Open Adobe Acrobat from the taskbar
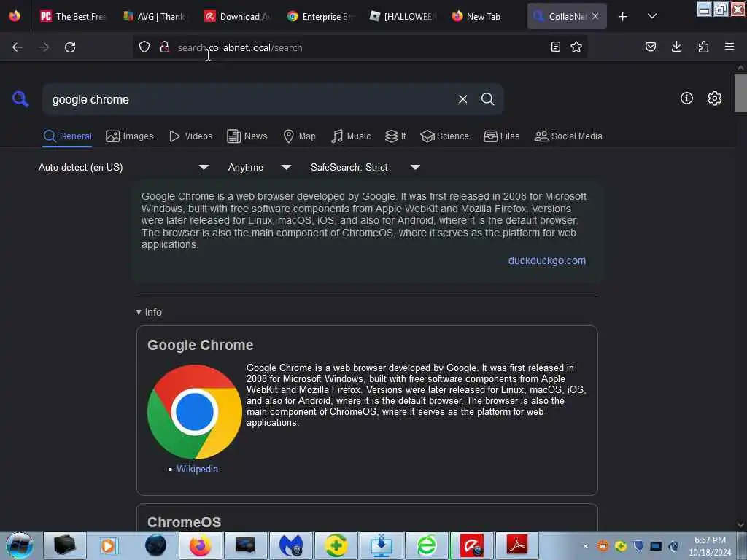The height and width of the screenshot is (560, 747). tap(517, 545)
